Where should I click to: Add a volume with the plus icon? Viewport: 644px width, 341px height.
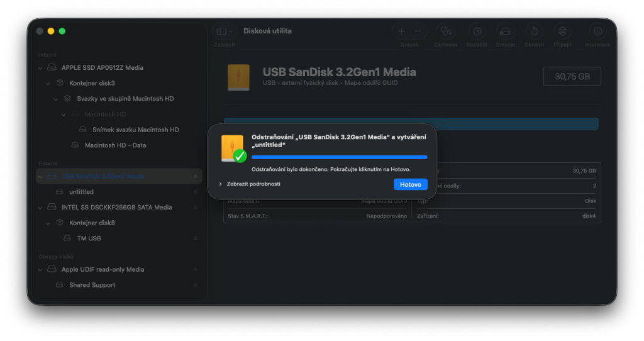(402, 31)
